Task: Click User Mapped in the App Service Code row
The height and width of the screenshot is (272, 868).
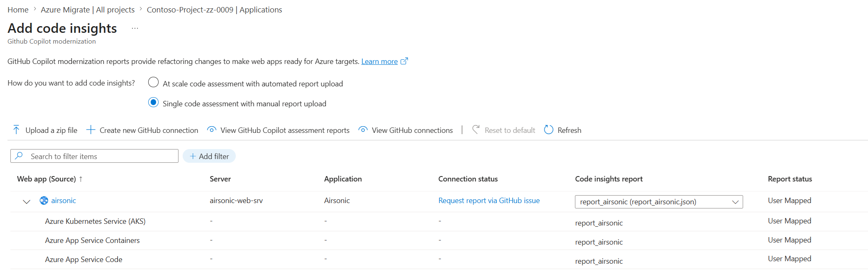Action: pos(789,259)
